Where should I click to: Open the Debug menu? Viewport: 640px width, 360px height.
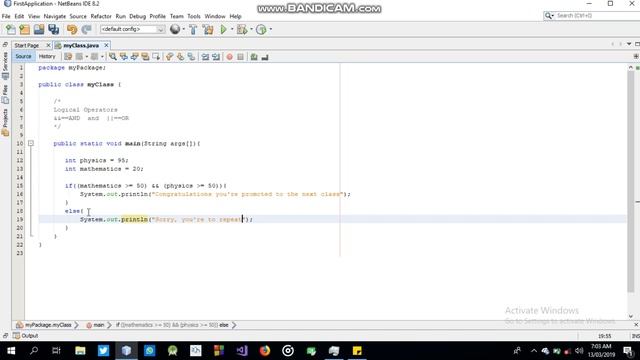[x=138, y=16]
